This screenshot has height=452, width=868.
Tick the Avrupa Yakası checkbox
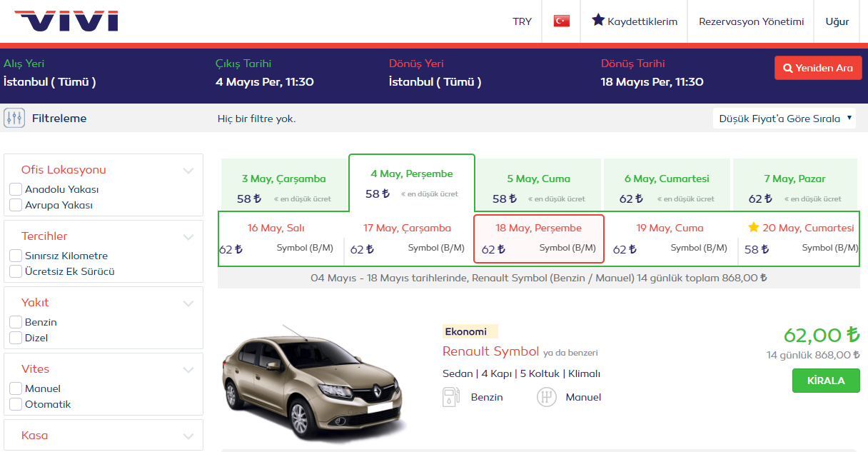click(15, 206)
